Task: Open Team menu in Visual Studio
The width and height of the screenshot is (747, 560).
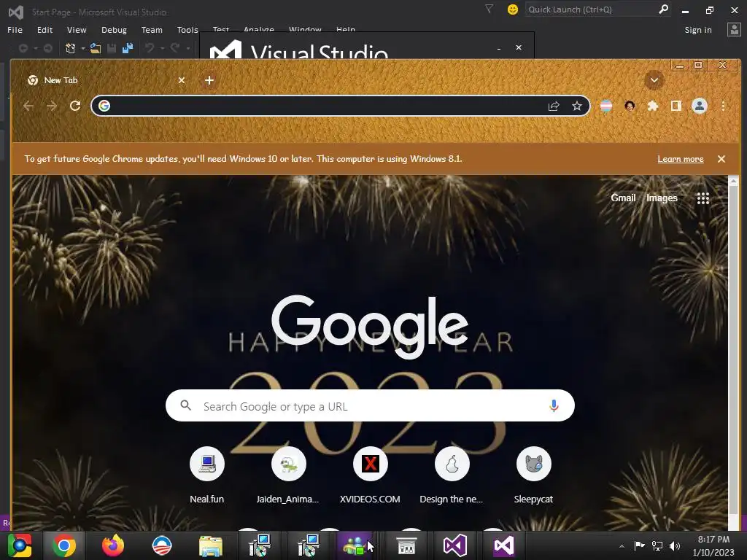Action: pos(152,29)
